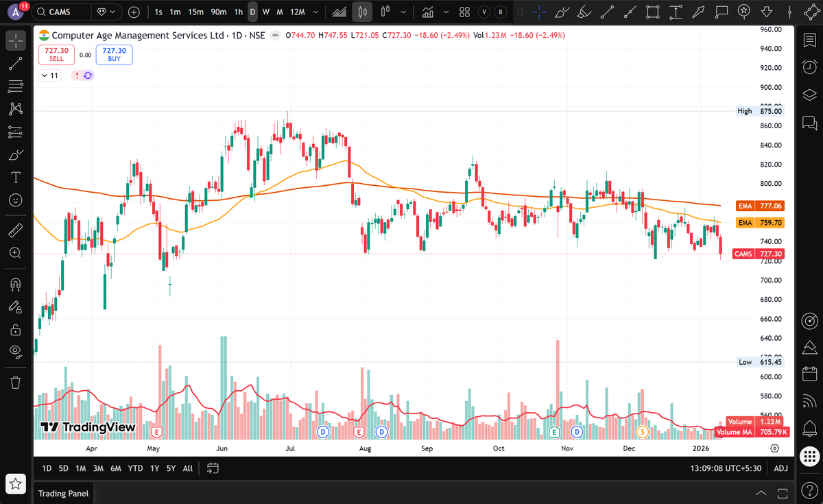Select the callout comment tool
Screen dimensions: 823x504
(x=721, y=12)
